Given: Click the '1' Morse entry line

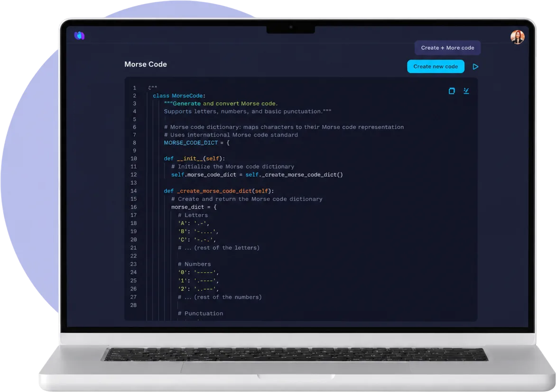Looking at the screenshot, I should 198,281.
